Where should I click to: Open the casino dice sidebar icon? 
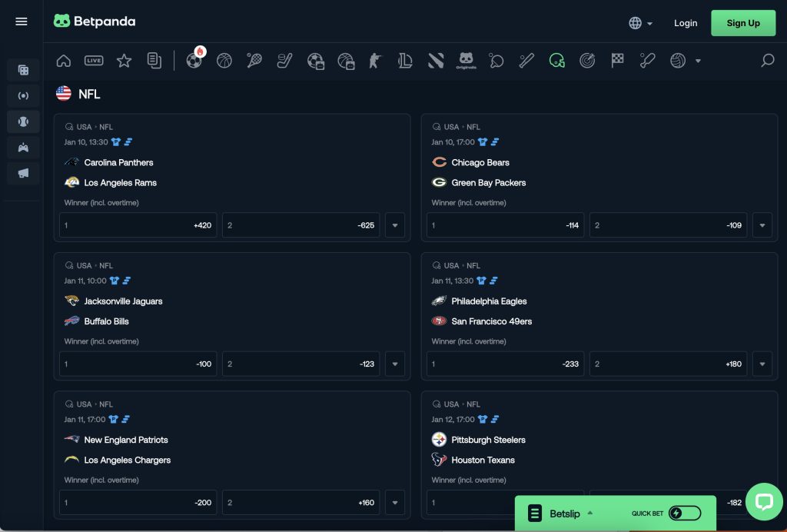(x=23, y=71)
